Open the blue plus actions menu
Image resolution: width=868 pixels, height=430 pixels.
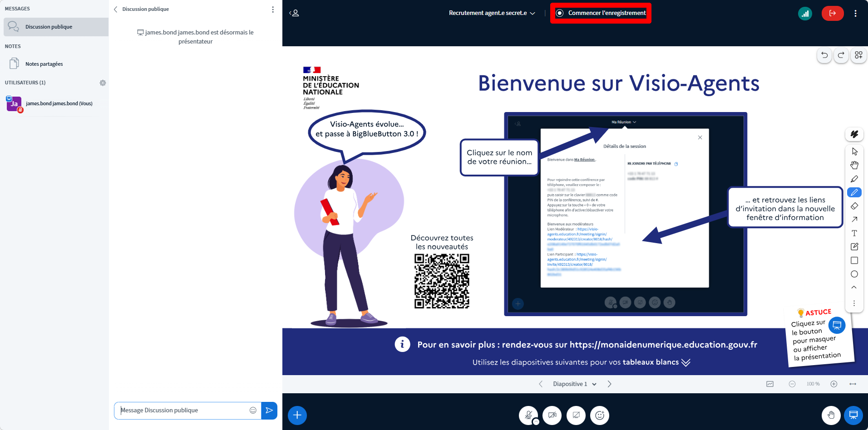(297, 415)
